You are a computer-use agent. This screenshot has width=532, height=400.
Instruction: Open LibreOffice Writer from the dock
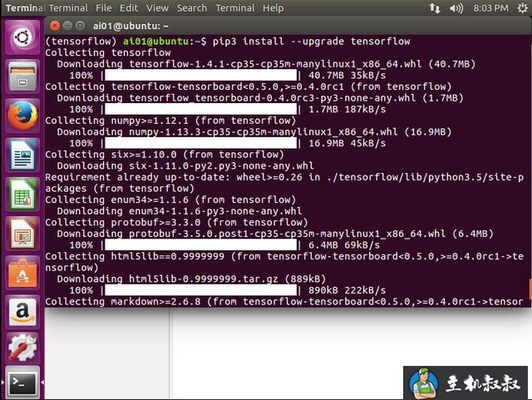(x=22, y=156)
